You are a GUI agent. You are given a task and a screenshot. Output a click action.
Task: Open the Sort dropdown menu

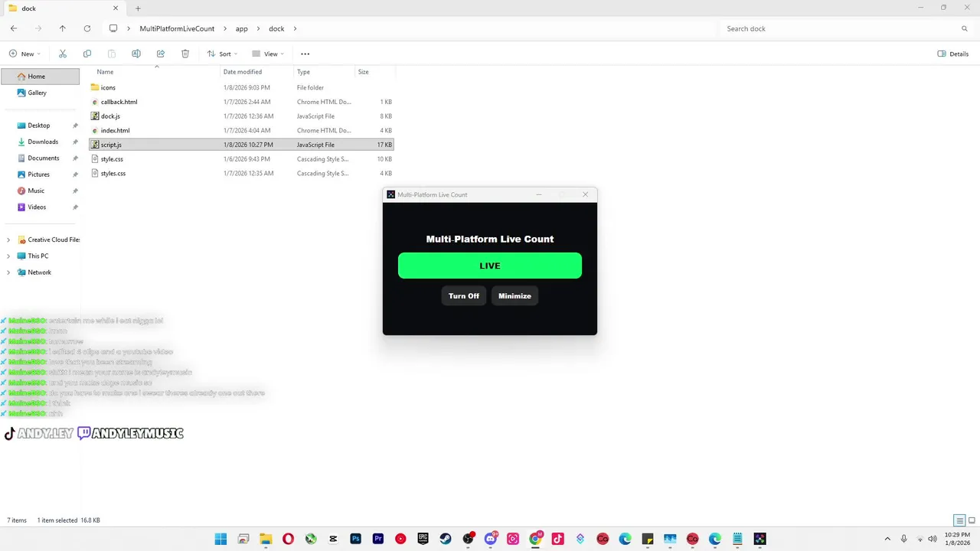(222, 54)
